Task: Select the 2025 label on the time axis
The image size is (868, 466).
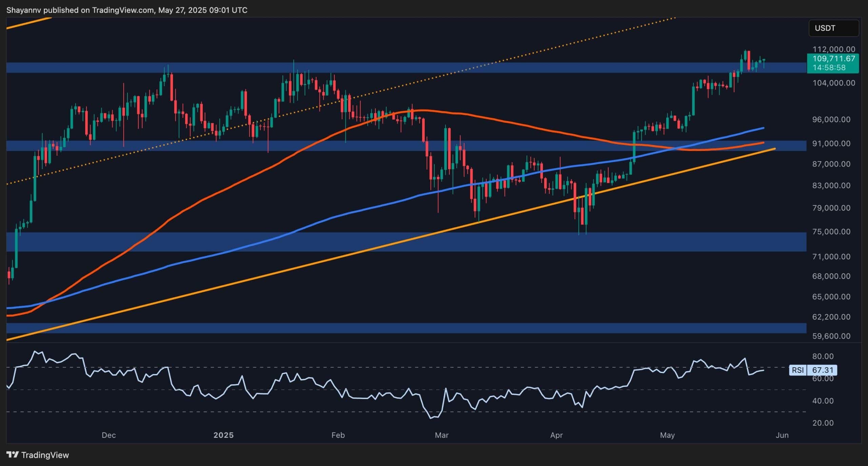Action: 223,435
